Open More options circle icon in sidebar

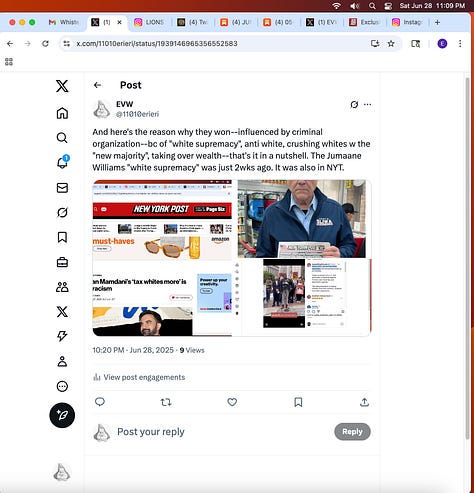click(x=62, y=386)
